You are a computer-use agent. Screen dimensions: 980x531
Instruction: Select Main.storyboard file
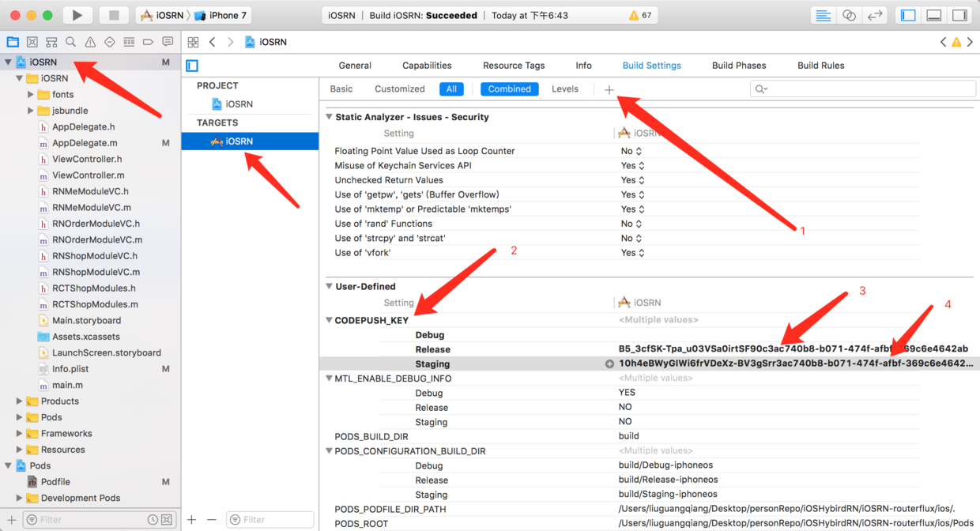[86, 321]
